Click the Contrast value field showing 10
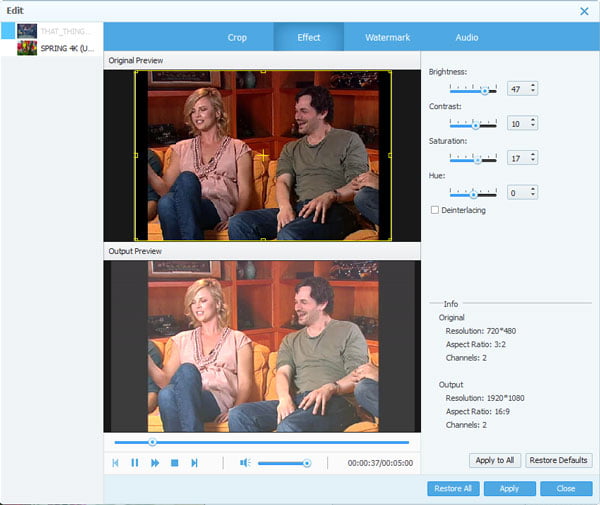600x505 pixels. (518, 124)
